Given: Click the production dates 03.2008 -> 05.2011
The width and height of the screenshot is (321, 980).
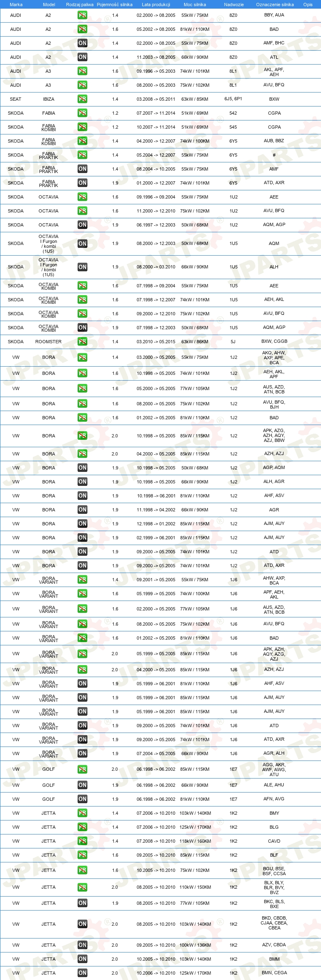Looking at the screenshot, I should tap(156, 99).
